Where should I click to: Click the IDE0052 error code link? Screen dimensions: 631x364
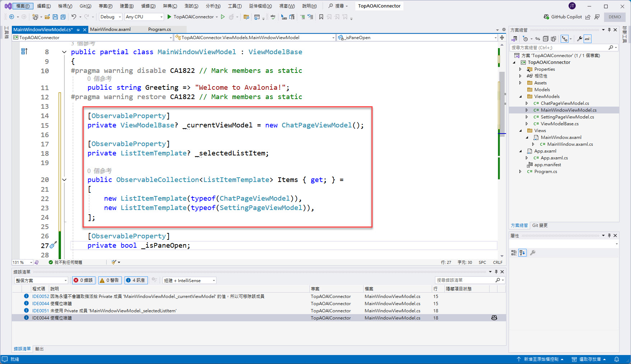41,297
